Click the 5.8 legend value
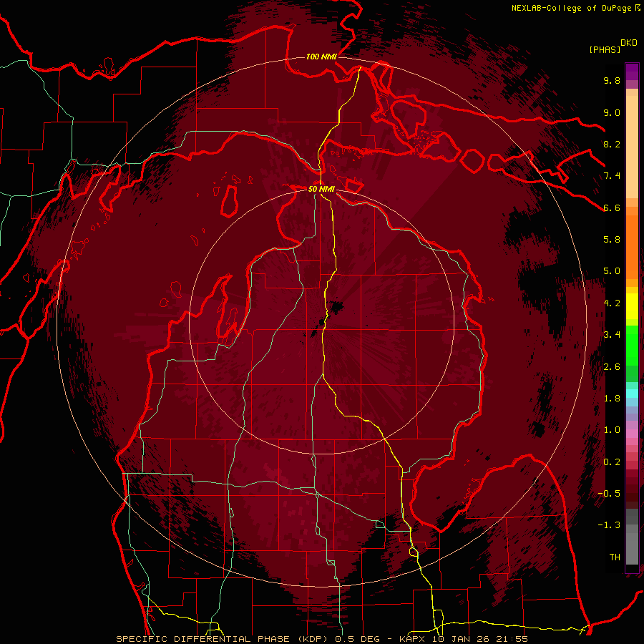Screen dimensions: 644x644 (612, 240)
